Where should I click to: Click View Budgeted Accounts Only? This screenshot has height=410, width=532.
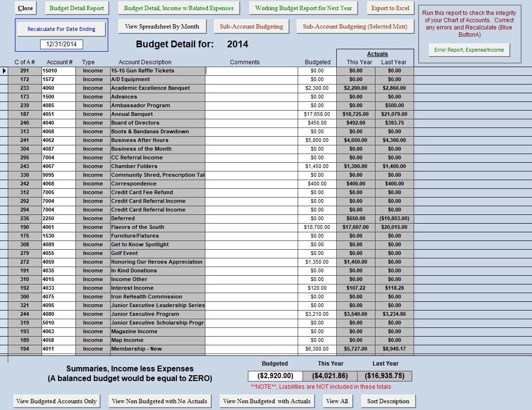(x=57, y=401)
